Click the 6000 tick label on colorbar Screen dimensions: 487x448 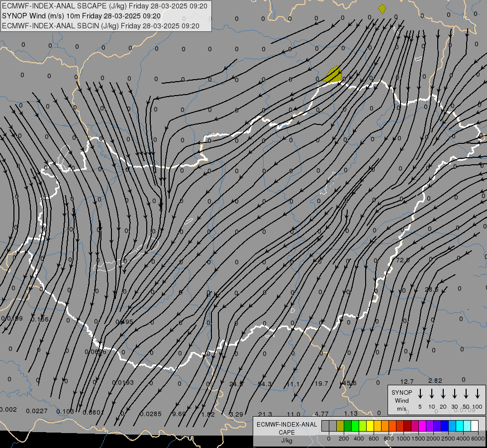(478, 439)
